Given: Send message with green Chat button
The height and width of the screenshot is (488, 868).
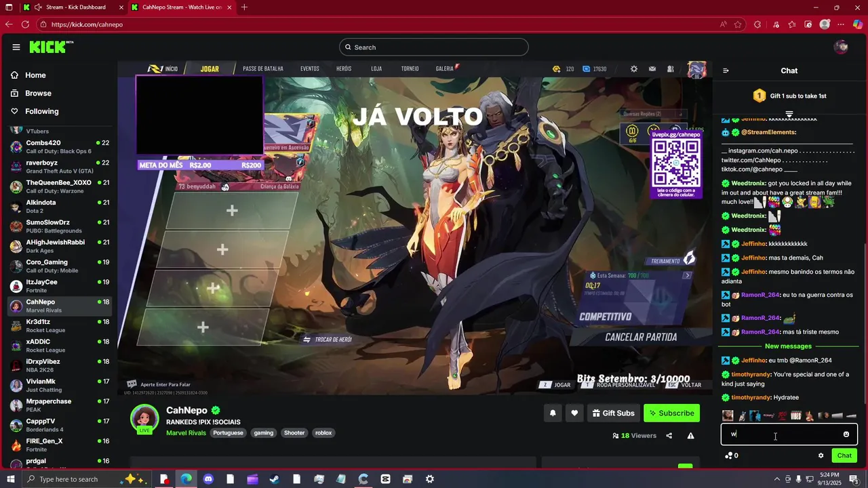Looking at the screenshot, I should (844, 455).
